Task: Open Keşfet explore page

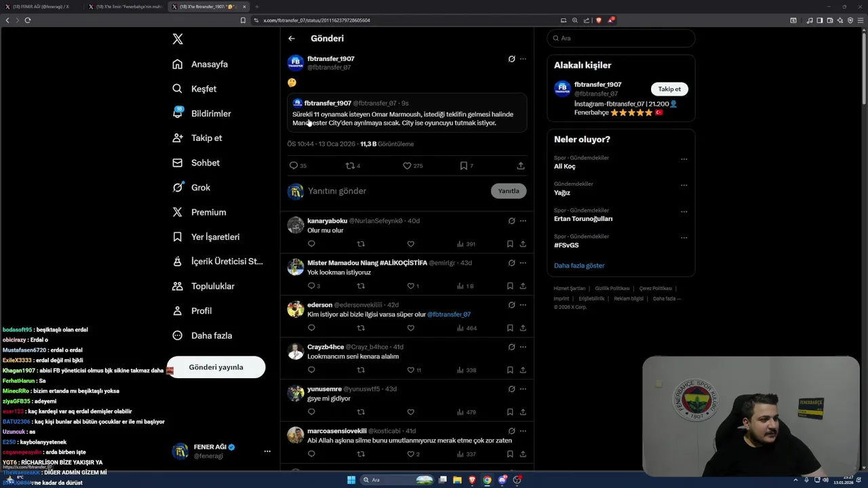Action: [195, 89]
